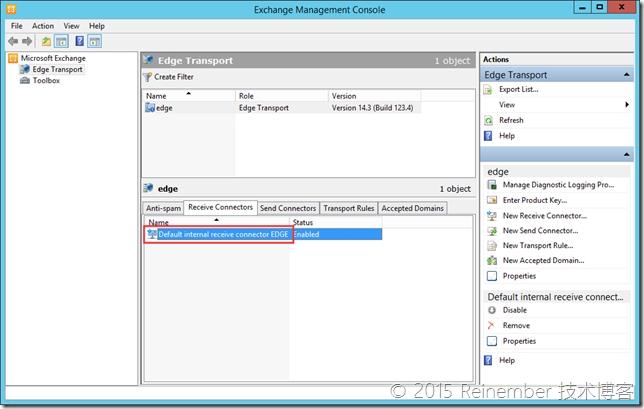
Task: Open the Receive Connectors tab
Action: coord(221,207)
